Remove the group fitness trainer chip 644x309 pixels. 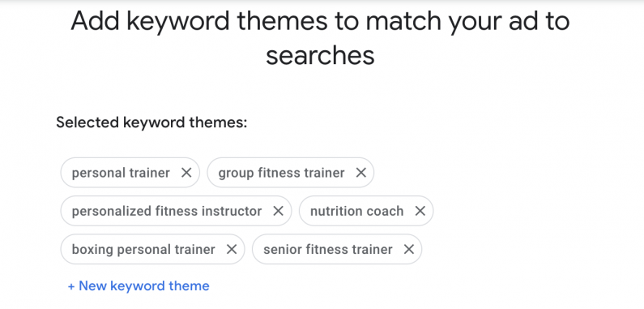click(361, 173)
